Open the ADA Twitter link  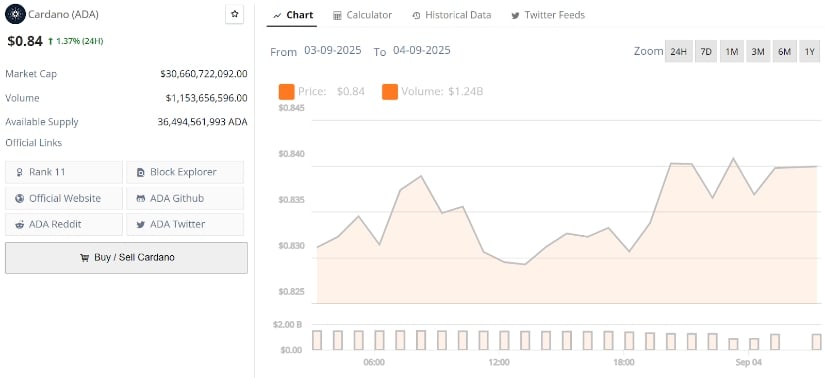coord(185,224)
